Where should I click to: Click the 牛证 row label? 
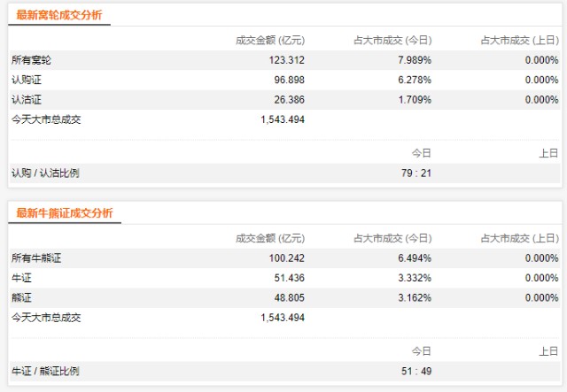20,278
